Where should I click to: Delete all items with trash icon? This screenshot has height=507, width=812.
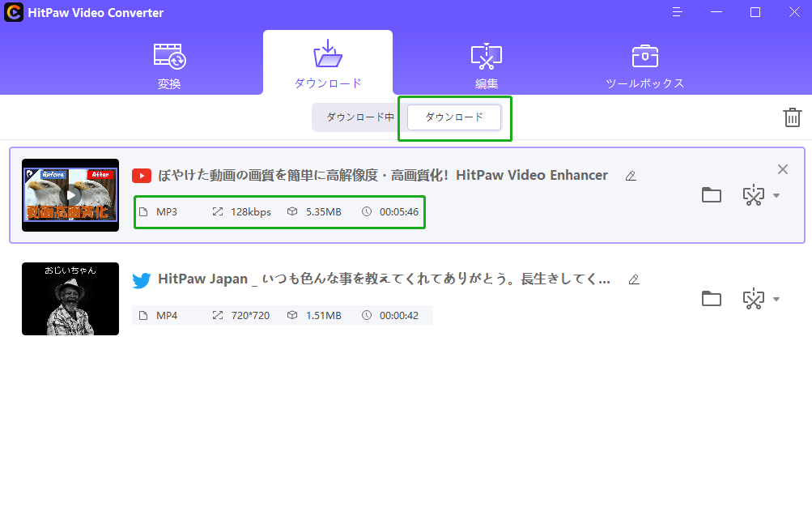tap(793, 117)
